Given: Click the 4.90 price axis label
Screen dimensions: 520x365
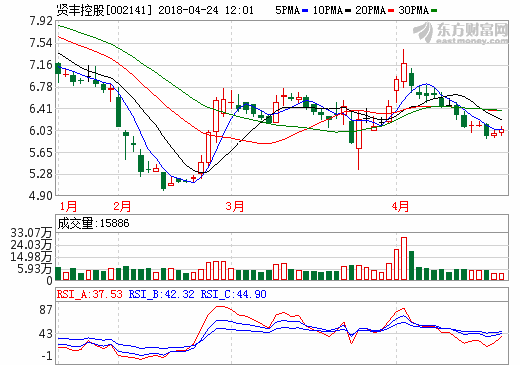Looking at the screenshot, I should (41, 196).
